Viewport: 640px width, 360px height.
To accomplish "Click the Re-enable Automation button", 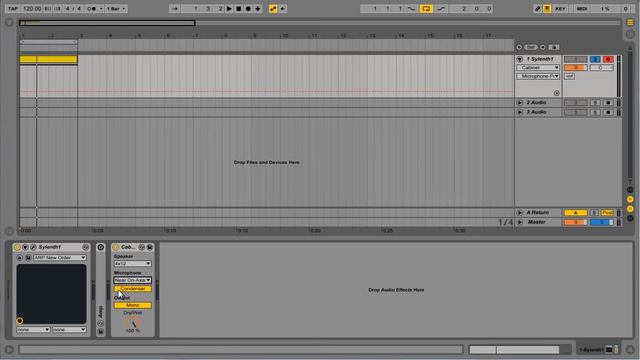I will point(282,9).
